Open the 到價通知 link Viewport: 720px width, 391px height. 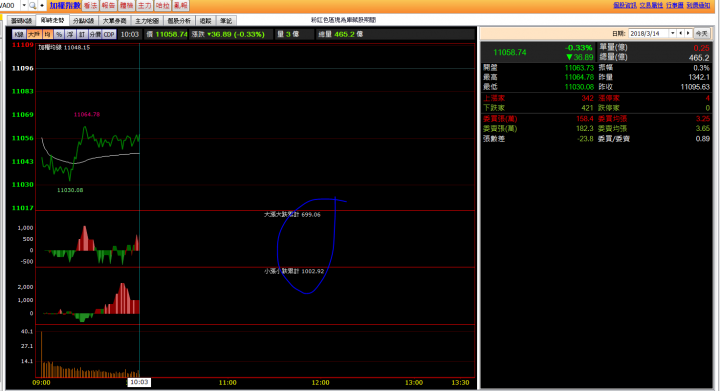coord(698,5)
